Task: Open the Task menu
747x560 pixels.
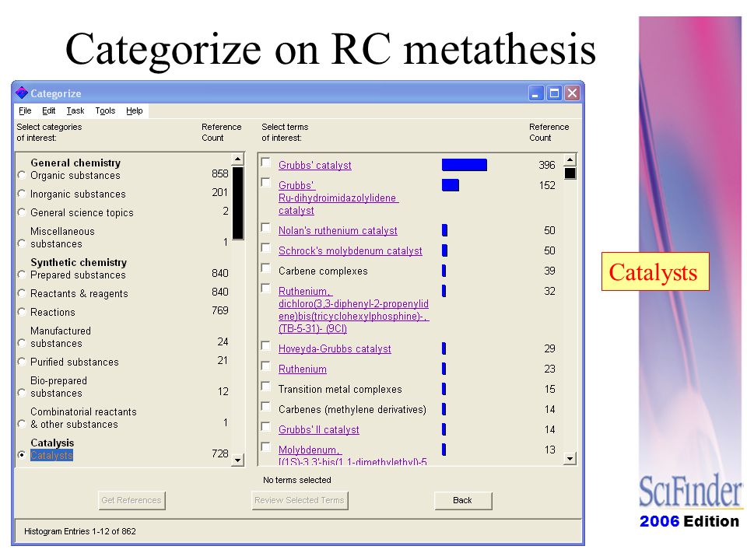Action: (75, 111)
